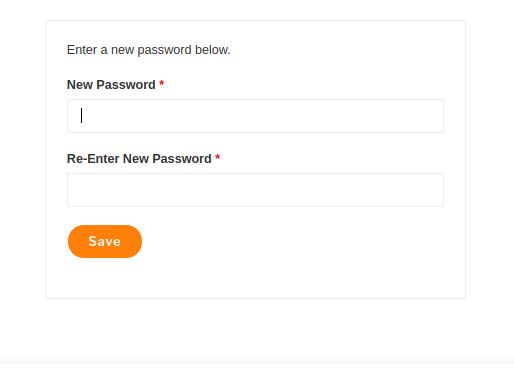Focus the Re-Enter New Password field
This screenshot has width=514, height=380.
point(255,190)
